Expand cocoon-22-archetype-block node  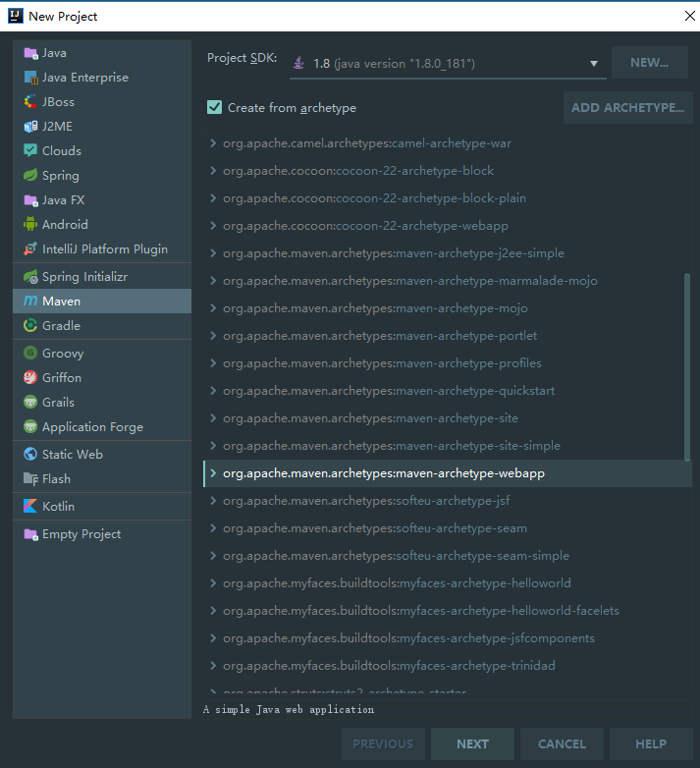pos(213,171)
